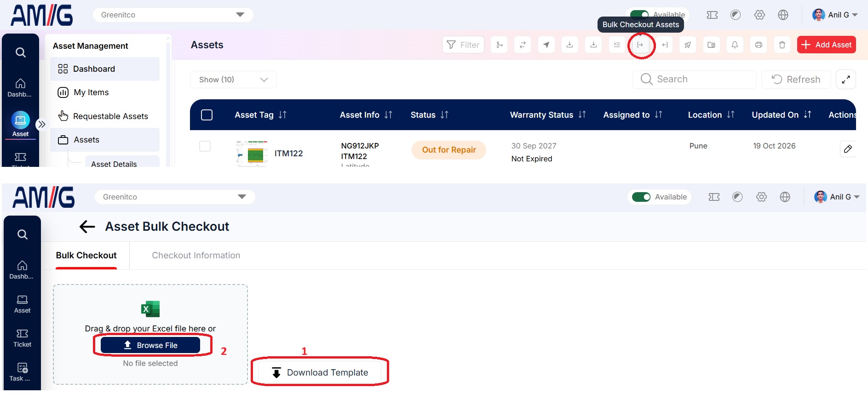868x399 pixels.
Task: Click the fullscreen expand icon beside Refresh
Action: pos(845,80)
